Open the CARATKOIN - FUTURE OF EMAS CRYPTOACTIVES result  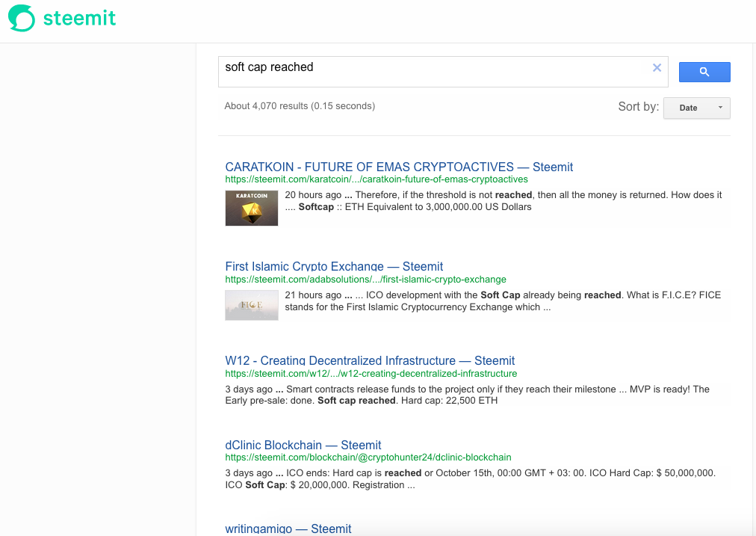point(399,167)
